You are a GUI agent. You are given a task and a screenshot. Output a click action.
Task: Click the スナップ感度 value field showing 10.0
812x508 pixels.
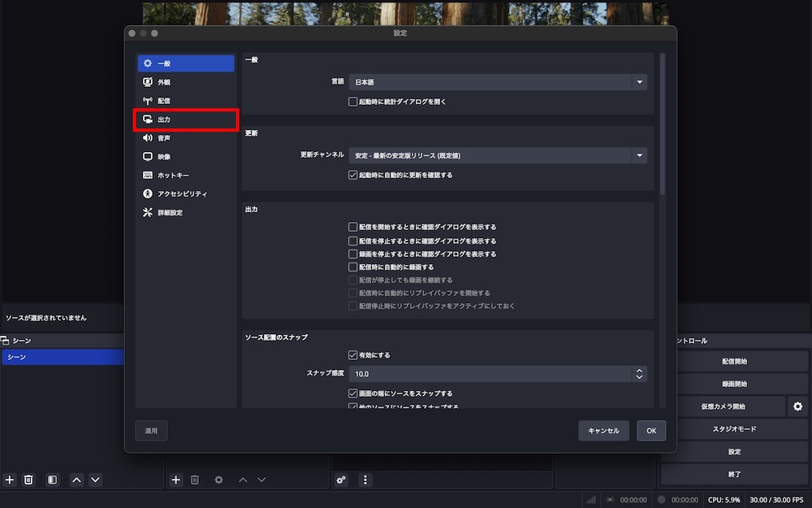coord(490,374)
